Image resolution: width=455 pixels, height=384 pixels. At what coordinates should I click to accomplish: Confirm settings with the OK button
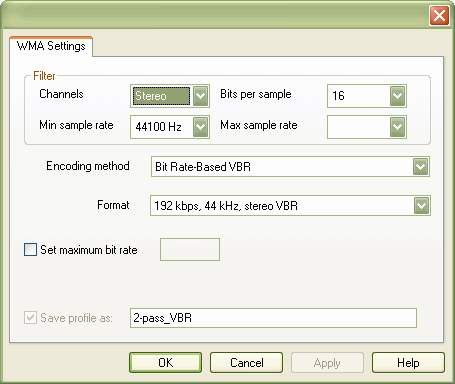[166, 363]
